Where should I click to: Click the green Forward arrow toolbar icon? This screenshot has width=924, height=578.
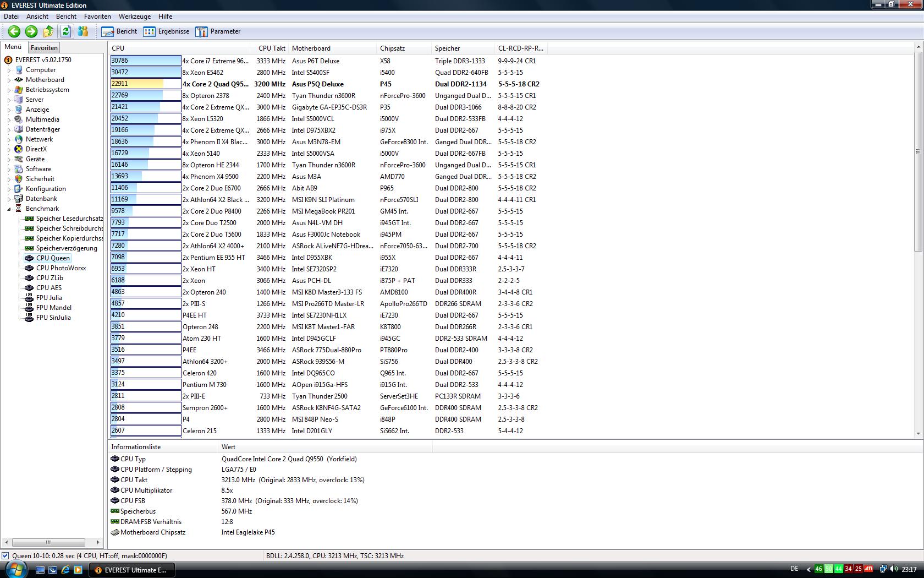pos(31,31)
